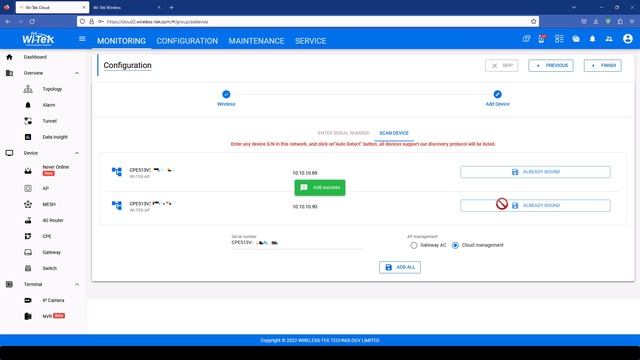Screen dimensions: 640x360
Task: Click Already Bound for 10.10.10.89
Action: point(535,172)
